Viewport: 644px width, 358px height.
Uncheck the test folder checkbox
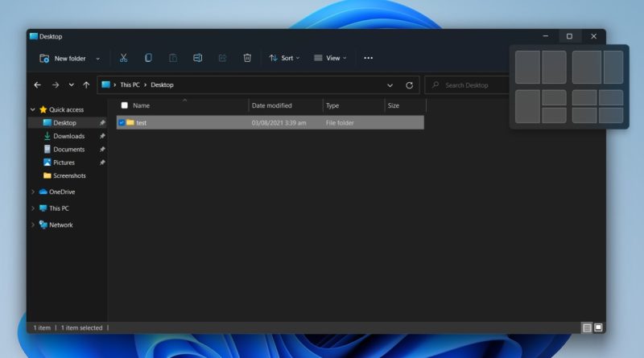[x=122, y=122]
